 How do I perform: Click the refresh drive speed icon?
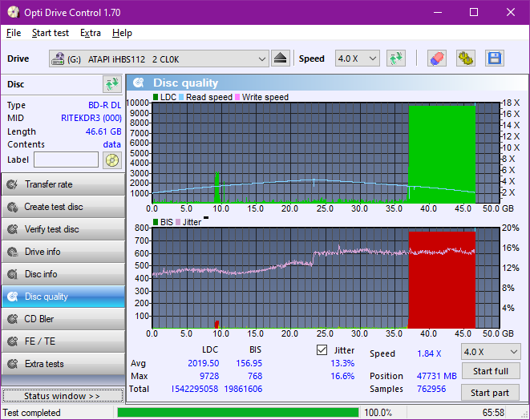tap(396, 59)
